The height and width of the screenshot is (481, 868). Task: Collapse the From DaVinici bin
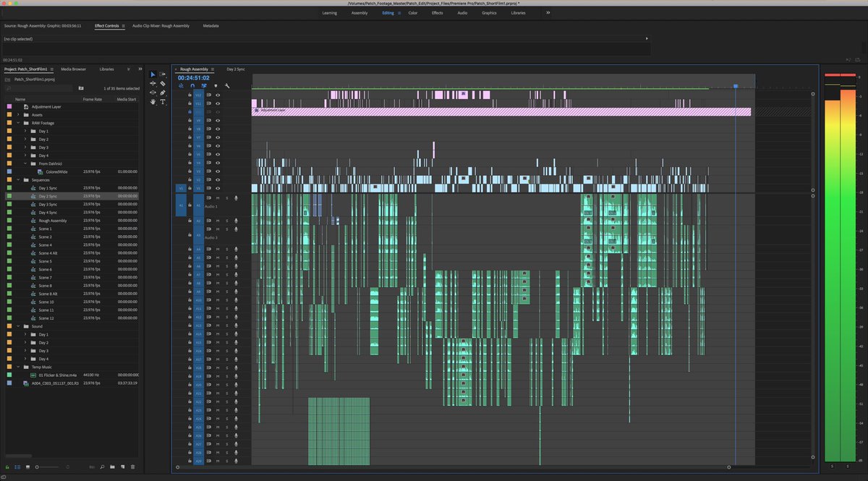coord(25,163)
